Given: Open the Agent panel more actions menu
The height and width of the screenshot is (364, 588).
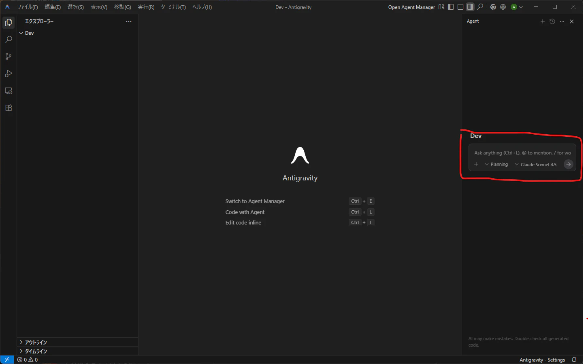Looking at the screenshot, I should (562, 21).
